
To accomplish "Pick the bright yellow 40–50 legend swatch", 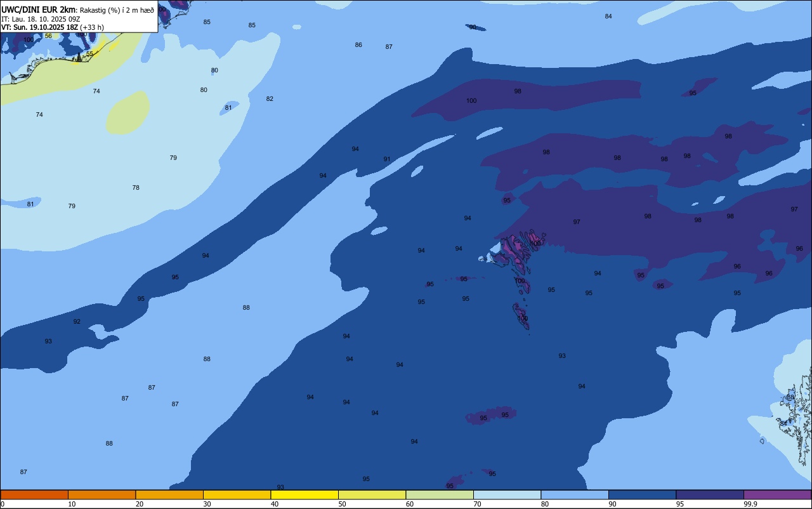I will [x=304, y=494].
